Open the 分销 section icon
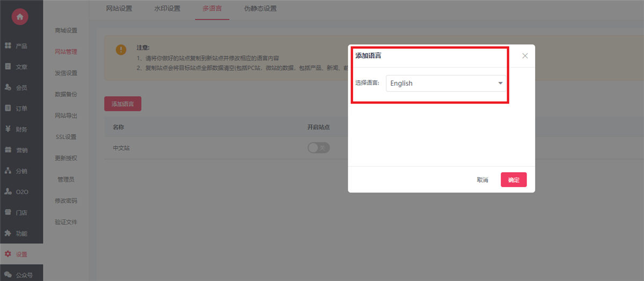This screenshot has width=644, height=281. [x=8, y=171]
